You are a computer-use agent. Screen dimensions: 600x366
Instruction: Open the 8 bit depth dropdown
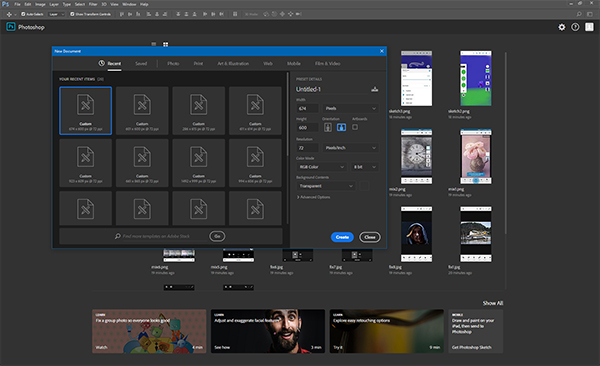coord(365,167)
